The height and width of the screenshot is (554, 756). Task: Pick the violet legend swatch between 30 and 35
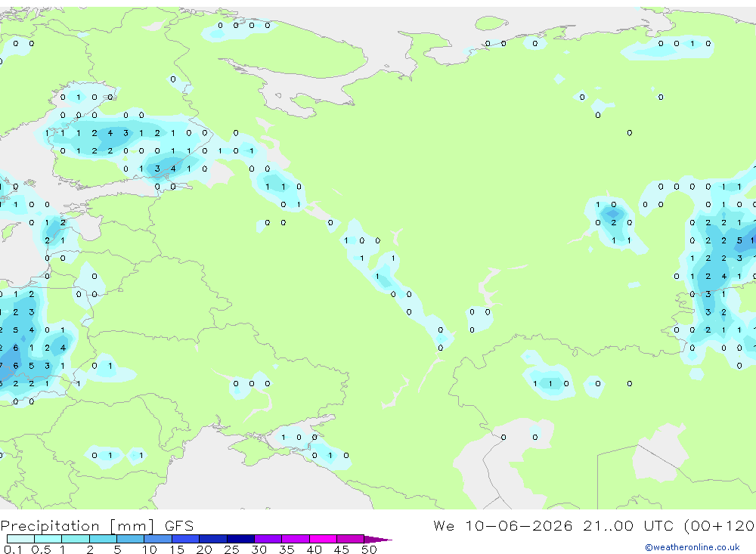pyautogui.click(x=268, y=539)
